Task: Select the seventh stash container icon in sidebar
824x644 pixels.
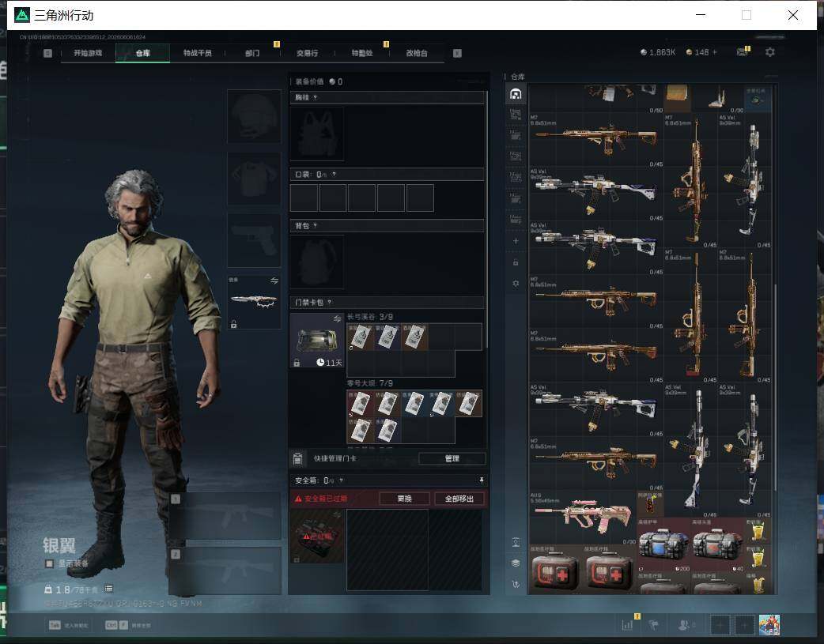Action: [x=516, y=219]
